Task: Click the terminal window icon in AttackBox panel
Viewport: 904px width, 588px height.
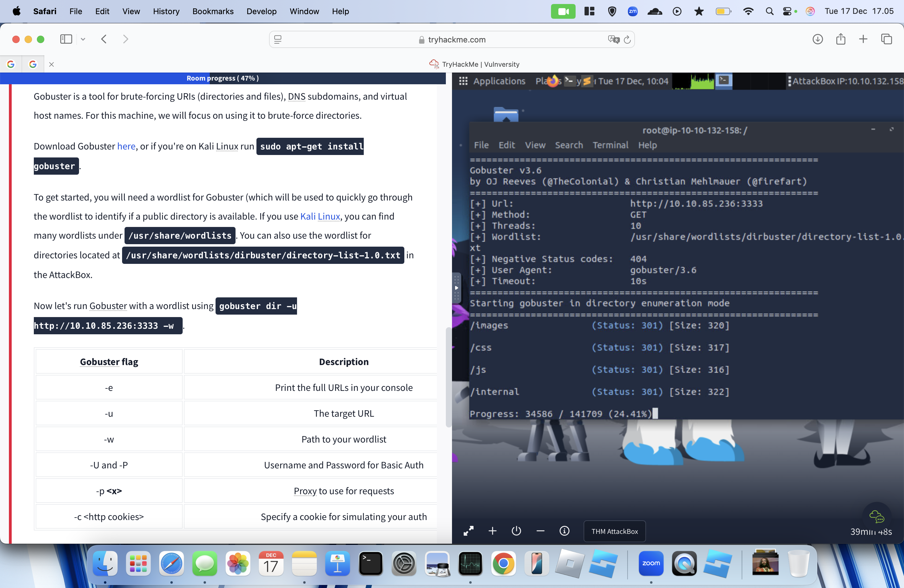Action: pyautogui.click(x=724, y=81)
